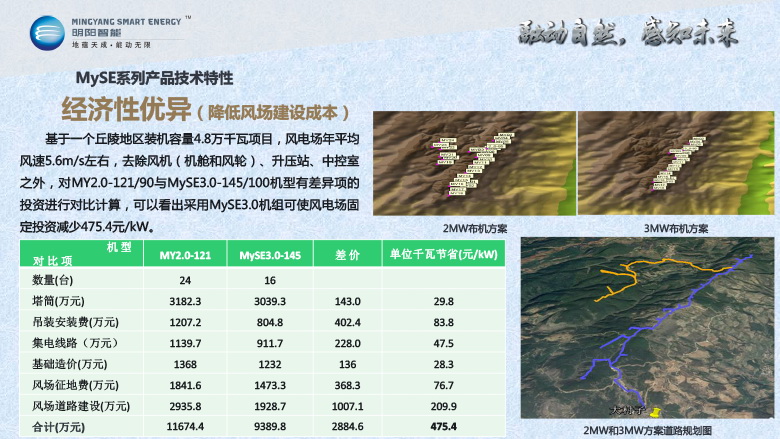780x439 pixels.
Task: Click caption '2MW布机方案'
Action: point(475,229)
